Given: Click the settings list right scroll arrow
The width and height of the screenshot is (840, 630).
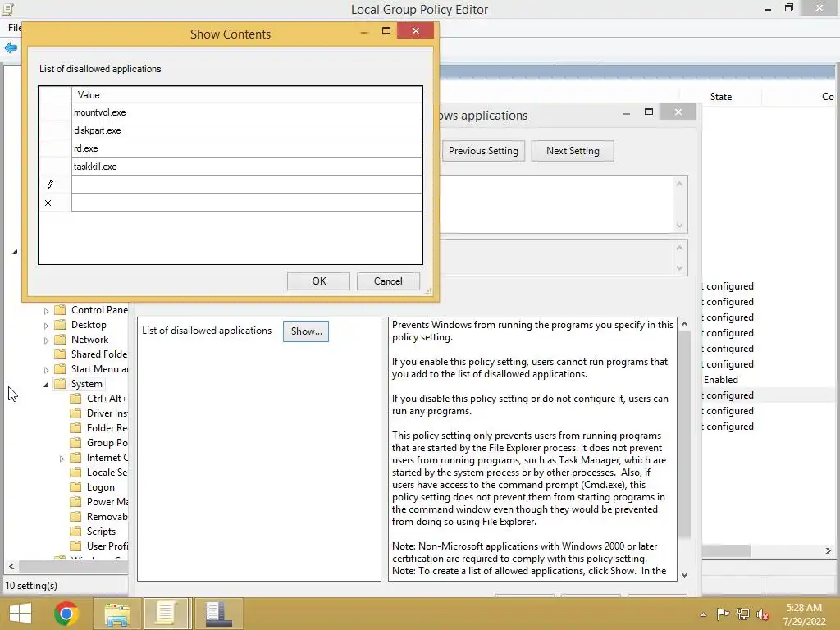Looking at the screenshot, I should [829, 550].
